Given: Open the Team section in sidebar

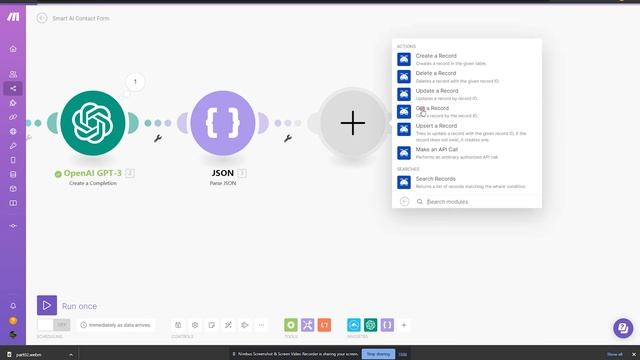Looking at the screenshot, I should pyautogui.click(x=13, y=74).
